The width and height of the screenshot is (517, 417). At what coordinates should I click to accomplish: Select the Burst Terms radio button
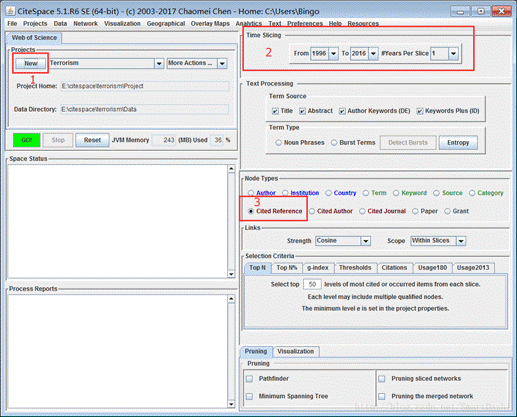pyautogui.click(x=334, y=143)
